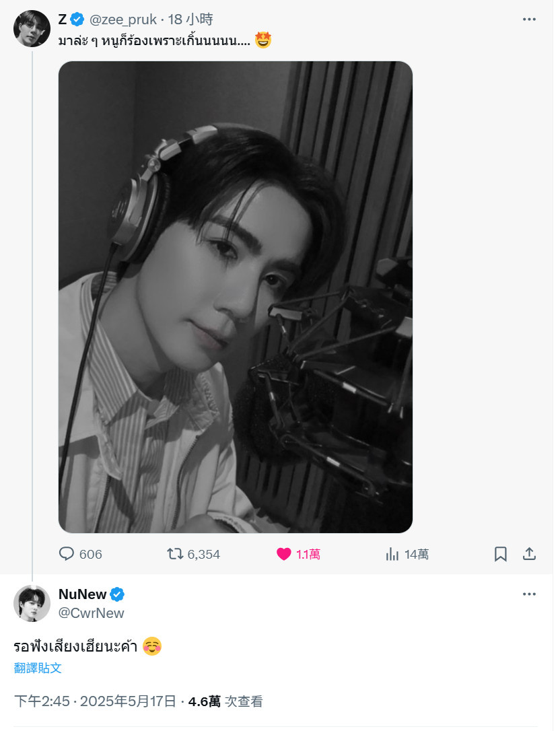Click the 18 小時 timestamp on Z's post
Screen dimensions: 560x731
190,20
